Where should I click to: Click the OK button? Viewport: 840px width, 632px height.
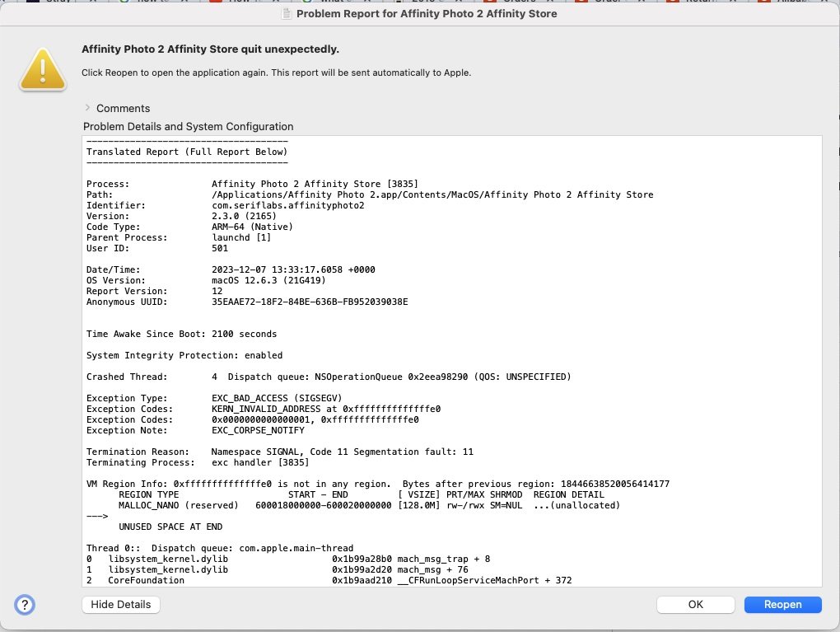[695, 605]
